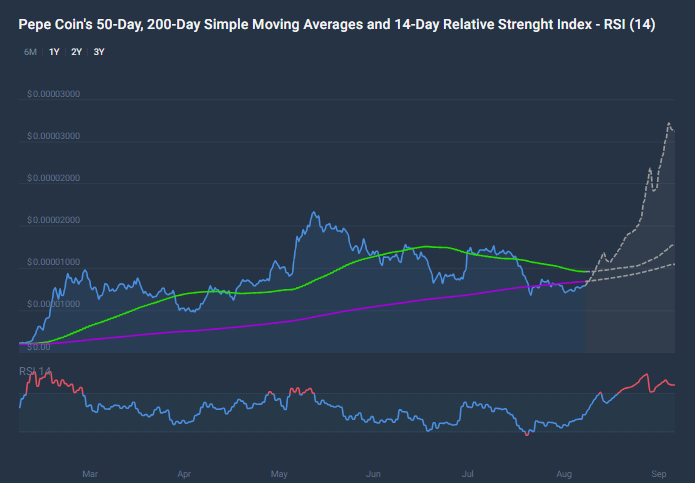Image resolution: width=695 pixels, height=483 pixels.
Task: Click the Apr label on x-axis
Action: 184,474
